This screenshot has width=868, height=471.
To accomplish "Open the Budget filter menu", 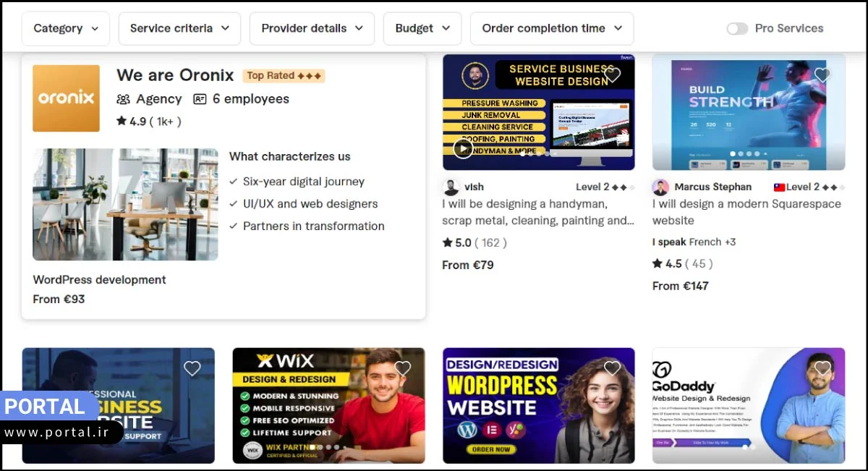I will pos(422,29).
